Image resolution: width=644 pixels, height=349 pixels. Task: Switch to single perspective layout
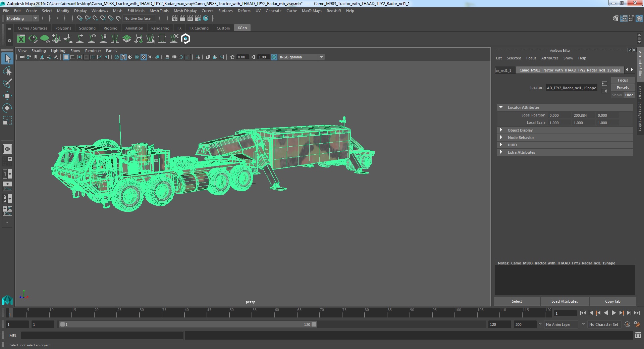(7, 149)
